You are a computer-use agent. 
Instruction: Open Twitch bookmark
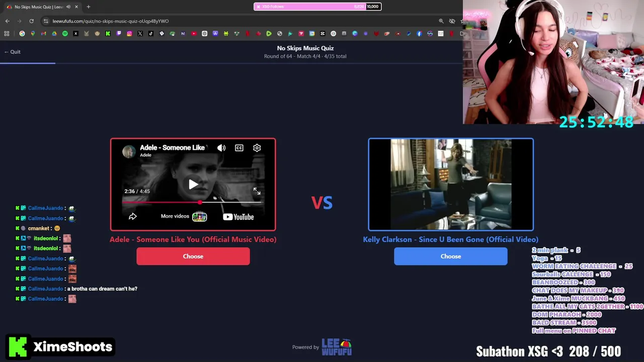pyautogui.click(x=119, y=34)
